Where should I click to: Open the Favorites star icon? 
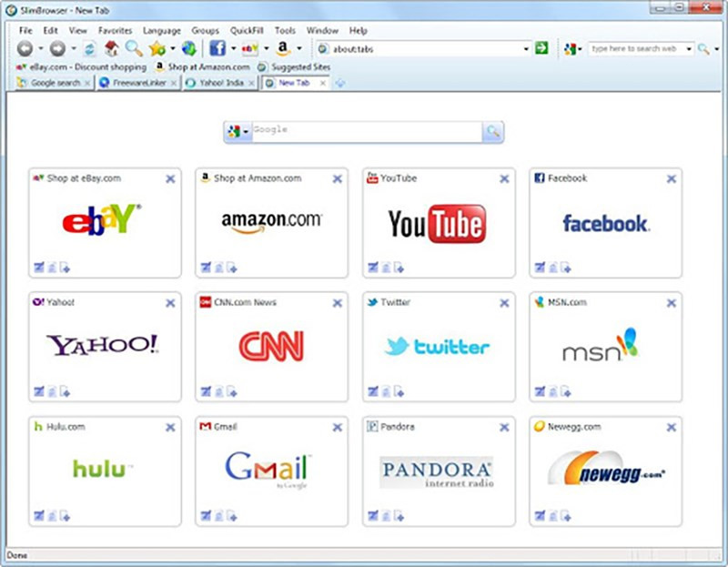[x=157, y=48]
